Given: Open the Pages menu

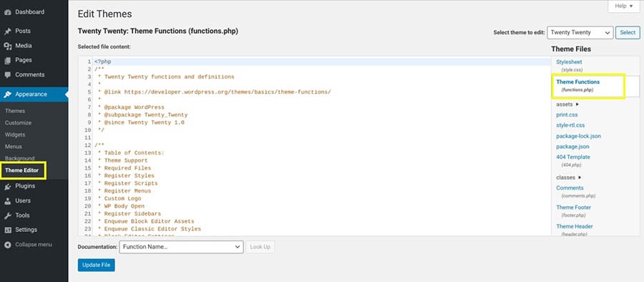Looking at the screenshot, I should (24, 60).
